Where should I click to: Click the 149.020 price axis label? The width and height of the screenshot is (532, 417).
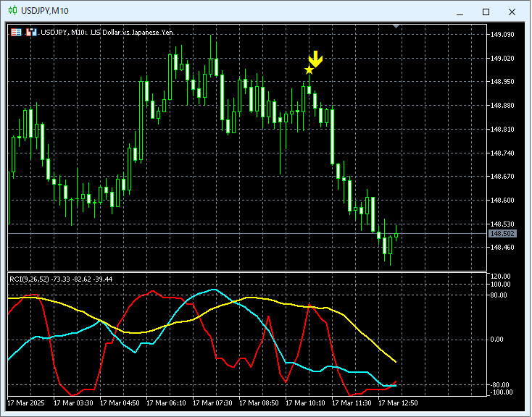click(x=502, y=59)
